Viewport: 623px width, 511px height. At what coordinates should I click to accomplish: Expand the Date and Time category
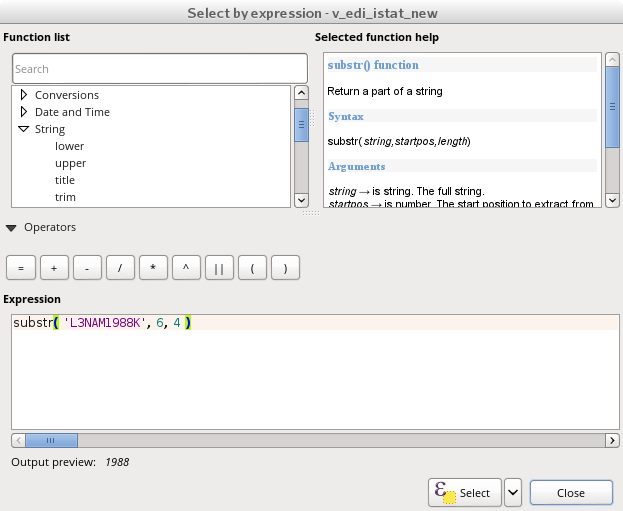pyautogui.click(x=24, y=112)
